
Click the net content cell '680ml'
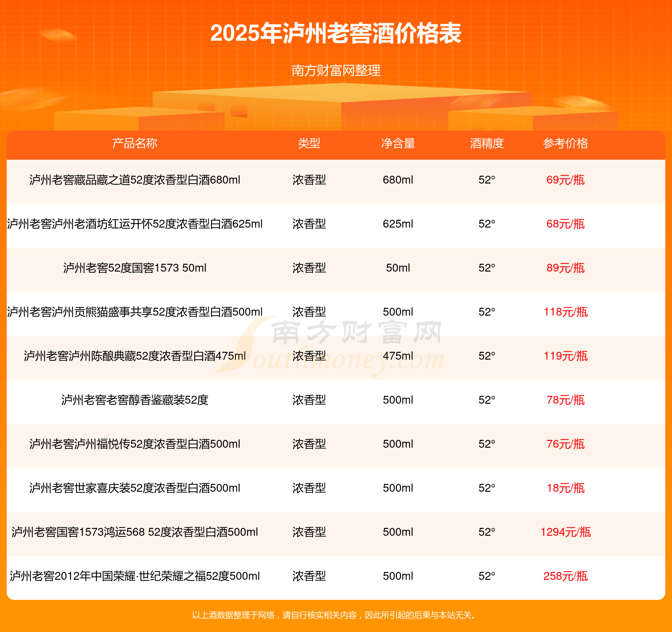tap(398, 180)
